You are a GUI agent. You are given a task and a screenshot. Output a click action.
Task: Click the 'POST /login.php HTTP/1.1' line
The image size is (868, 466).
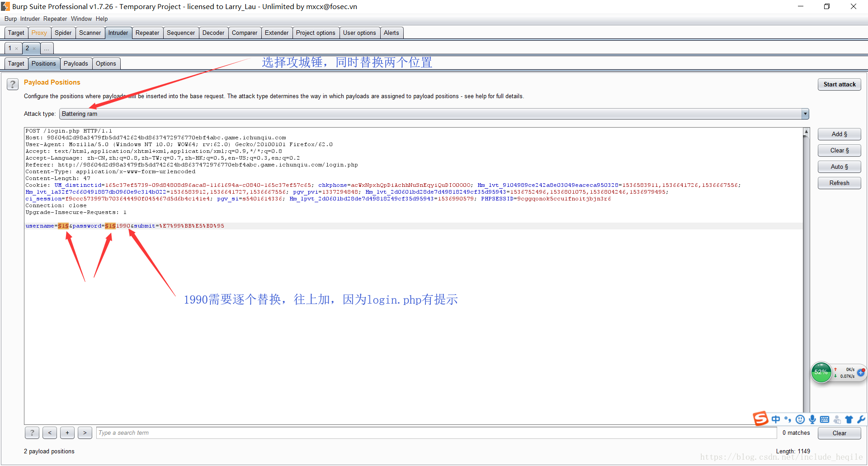click(x=69, y=131)
